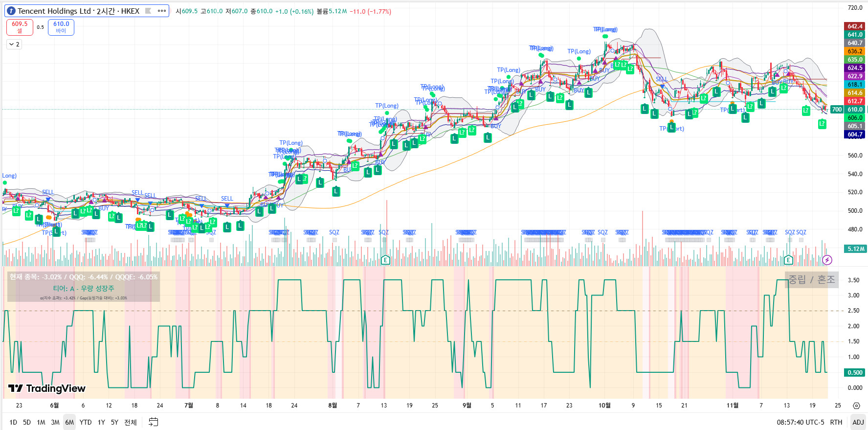Click the 11월 label on the time axis
The image size is (868, 430).
pos(733,406)
